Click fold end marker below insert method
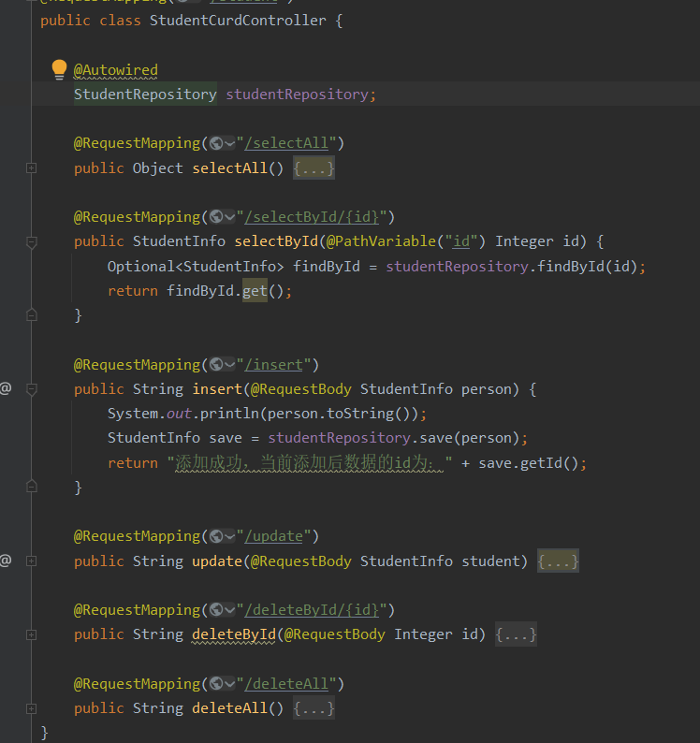 [x=31, y=487]
